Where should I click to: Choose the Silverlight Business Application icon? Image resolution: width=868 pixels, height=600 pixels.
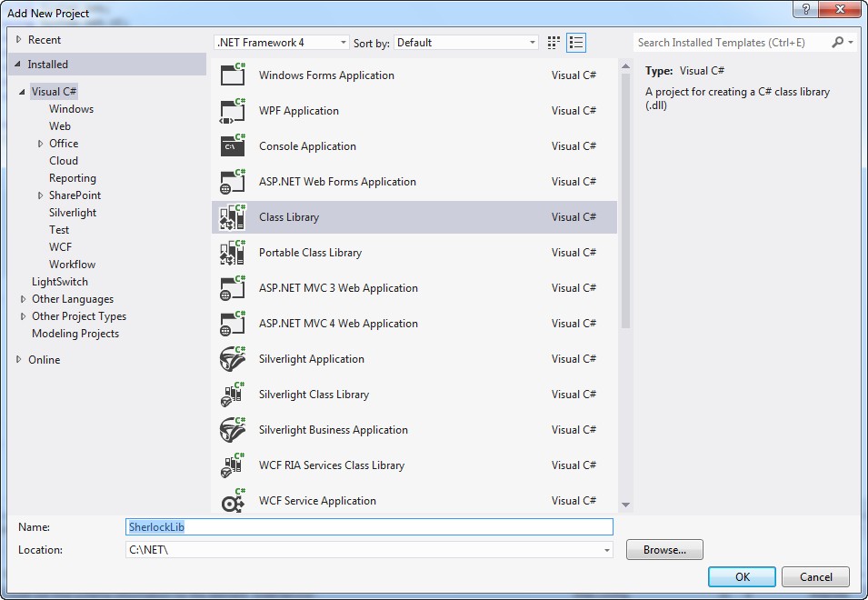(x=233, y=429)
